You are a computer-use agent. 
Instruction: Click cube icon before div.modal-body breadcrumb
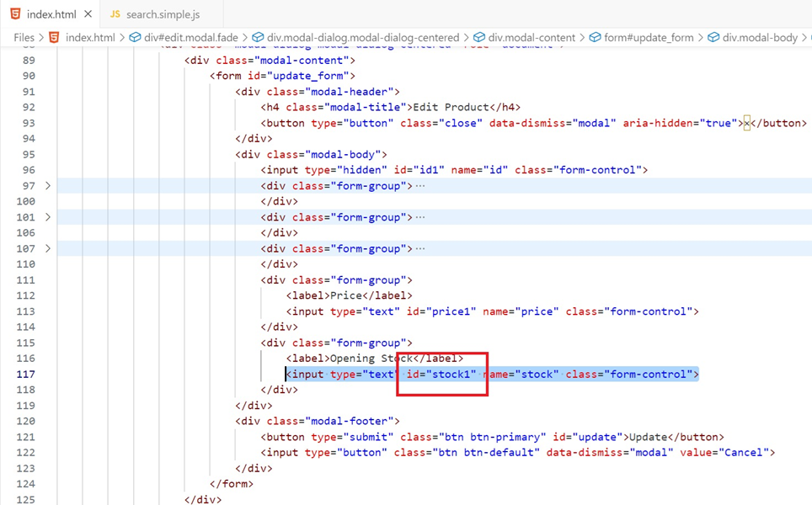[x=713, y=37]
